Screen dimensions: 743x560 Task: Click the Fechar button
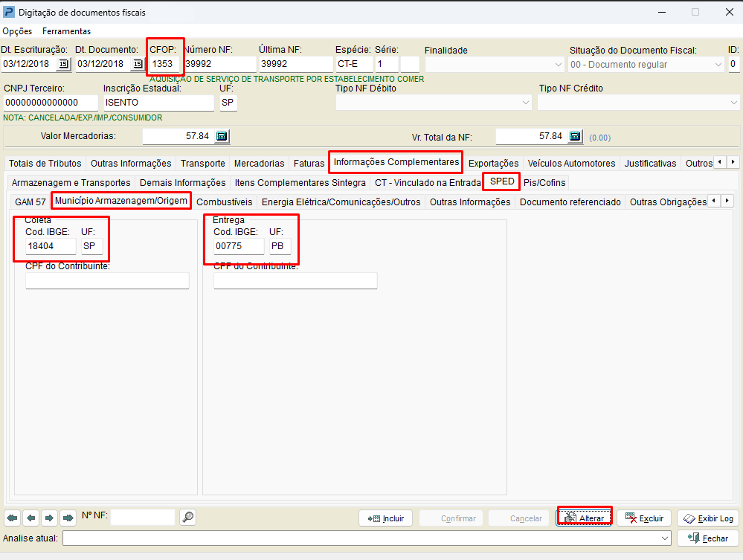pos(708,538)
